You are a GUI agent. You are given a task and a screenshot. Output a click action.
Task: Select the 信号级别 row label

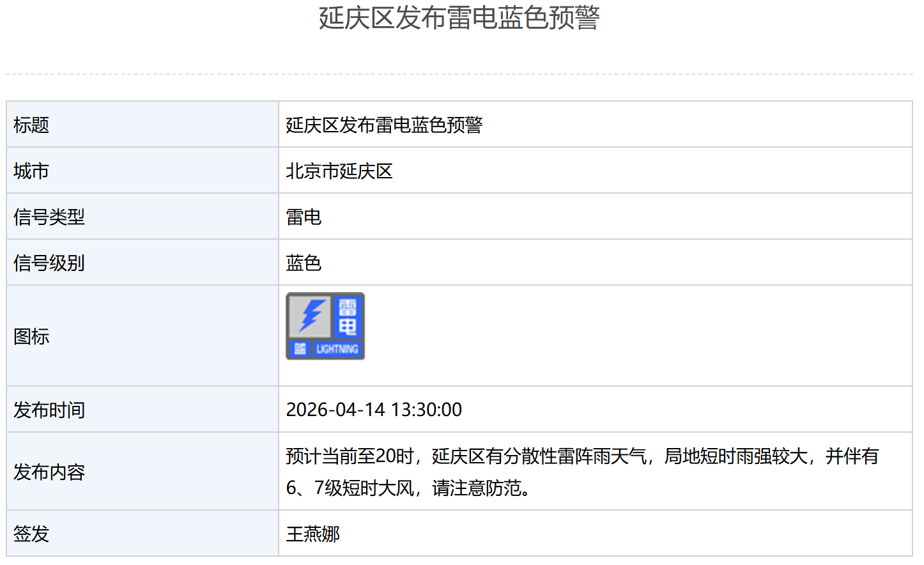49,263
